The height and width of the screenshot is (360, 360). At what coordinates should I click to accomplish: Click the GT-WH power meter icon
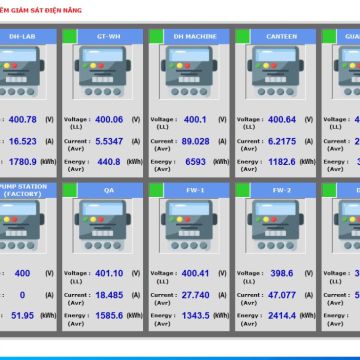pyautogui.click(x=103, y=72)
